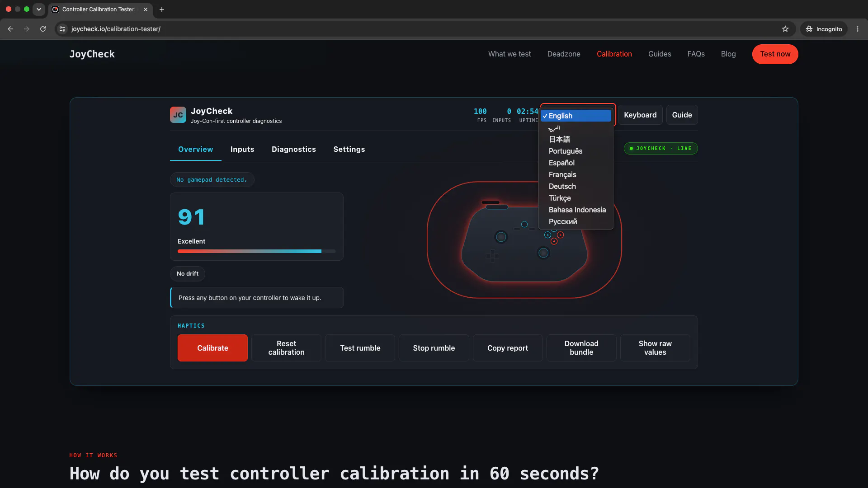The width and height of the screenshot is (868, 488).
Task: Click the 91 score value
Action: pyautogui.click(x=191, y=217)
